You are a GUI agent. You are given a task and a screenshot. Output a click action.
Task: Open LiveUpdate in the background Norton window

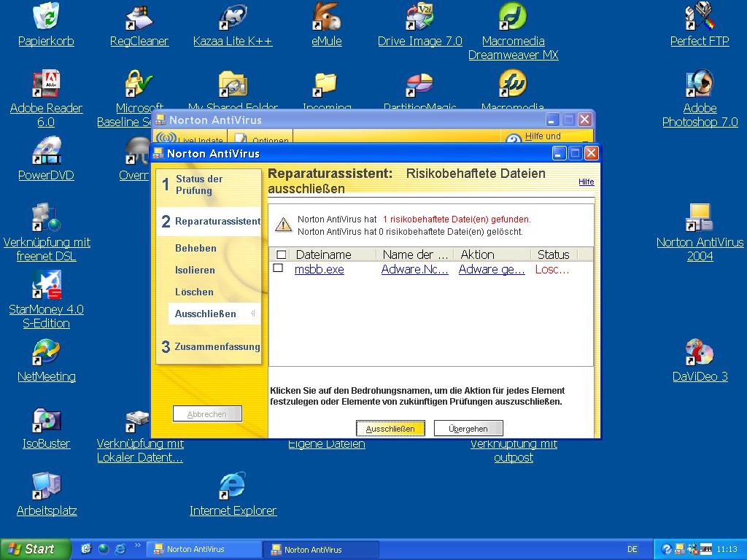pos(190,137)
